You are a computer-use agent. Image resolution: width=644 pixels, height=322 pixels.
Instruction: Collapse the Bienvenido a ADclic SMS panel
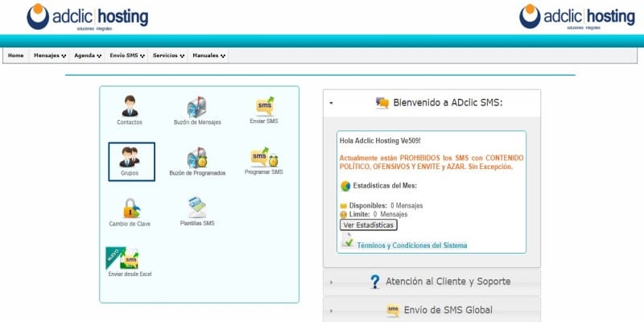431,103
